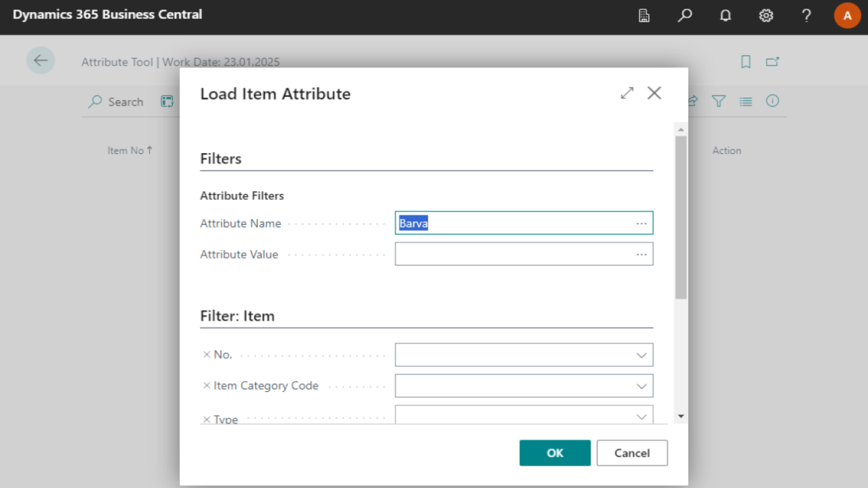Open help using the question mark icon
The image size is (868, 488).
806,16
